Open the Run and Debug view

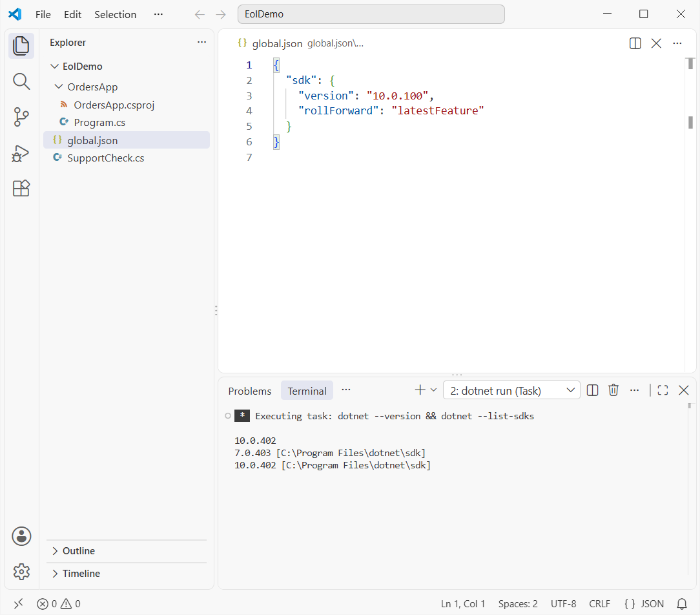pos(21,153)
